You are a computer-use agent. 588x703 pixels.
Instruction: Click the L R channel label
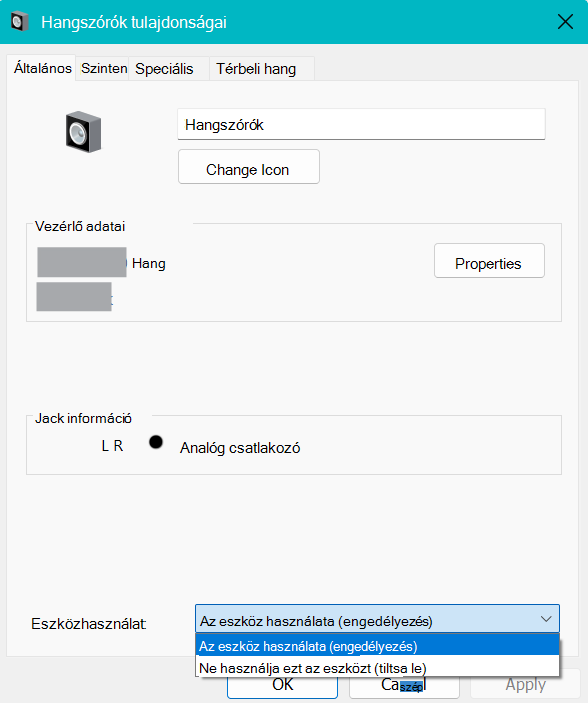[x=112, y=446]
